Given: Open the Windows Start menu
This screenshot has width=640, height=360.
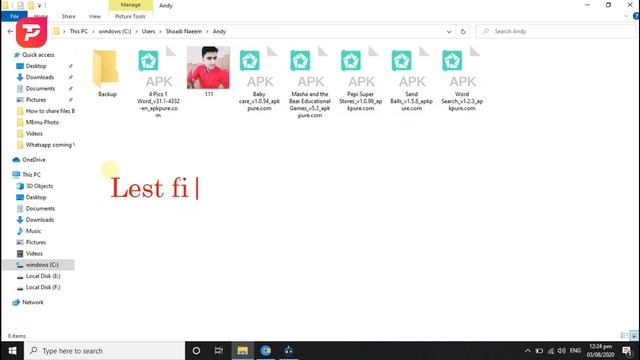Looking at the screenshot, I should coord(12,351).
